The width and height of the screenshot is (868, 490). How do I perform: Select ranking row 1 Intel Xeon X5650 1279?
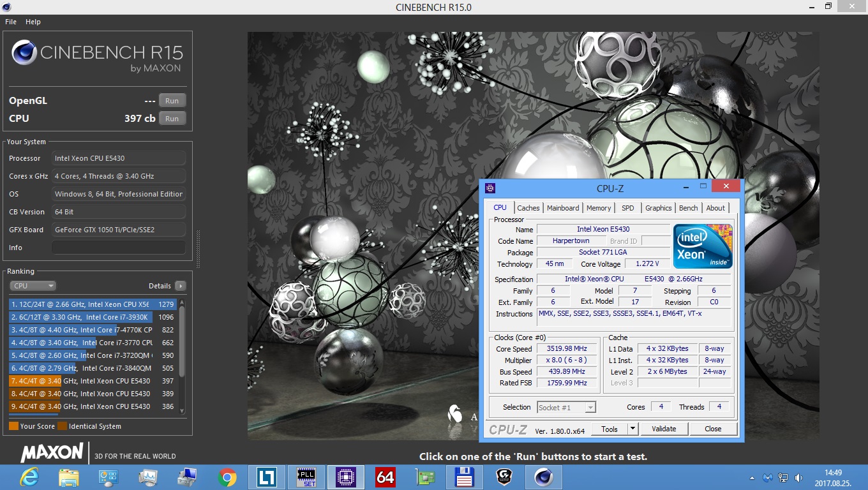pos(93,304)
